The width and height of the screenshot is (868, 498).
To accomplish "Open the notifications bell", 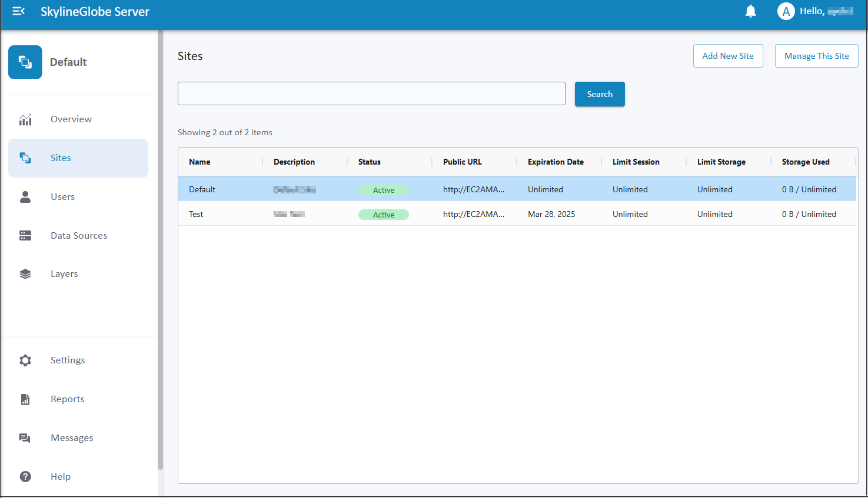I will (x=750, y=11).
